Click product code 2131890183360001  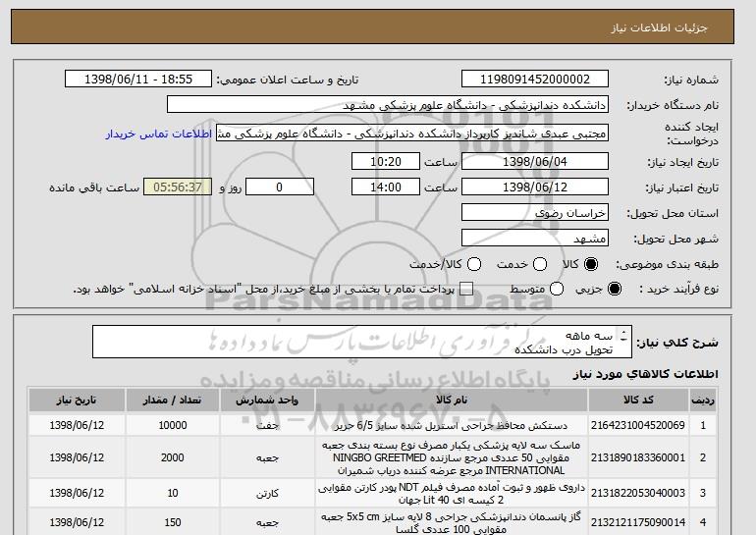point(638,457)
